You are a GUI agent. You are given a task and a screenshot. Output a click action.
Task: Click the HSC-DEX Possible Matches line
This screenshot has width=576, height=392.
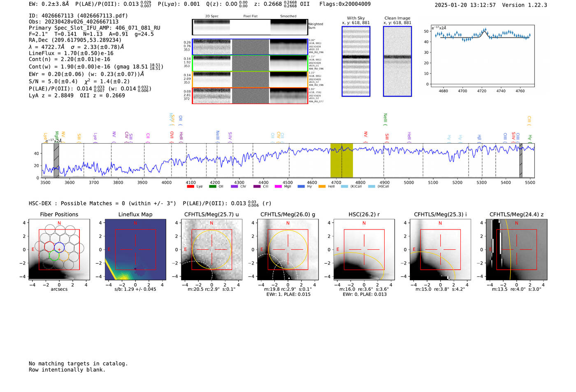150,203
